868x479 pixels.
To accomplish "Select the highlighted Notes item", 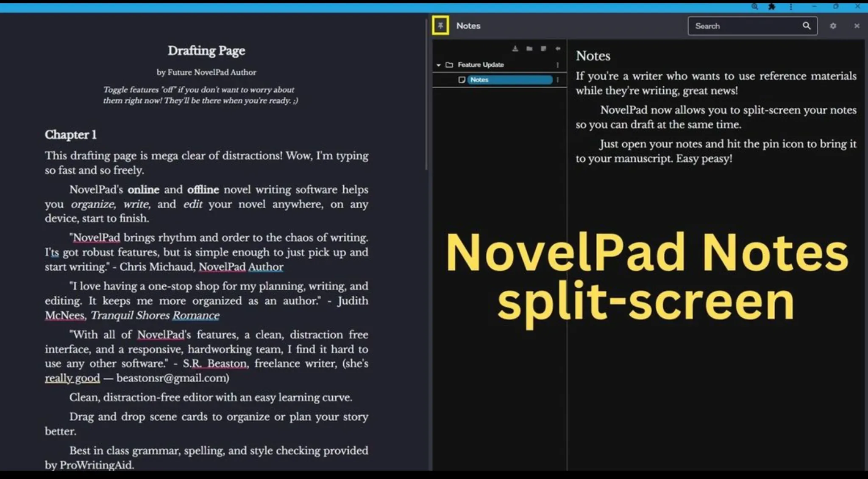I will (510, 80).
